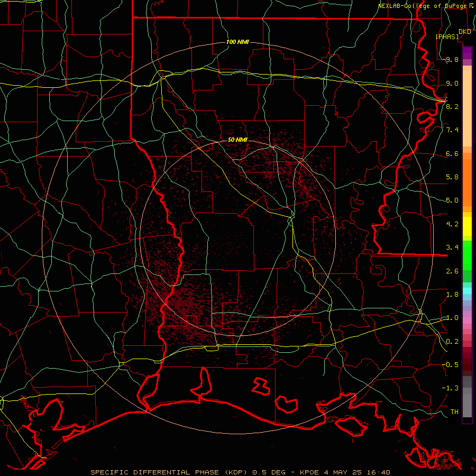This screenshot has width=476, height=476.
Task: Click the TH threshold label on the scale
Action: (x=454, y=411)
